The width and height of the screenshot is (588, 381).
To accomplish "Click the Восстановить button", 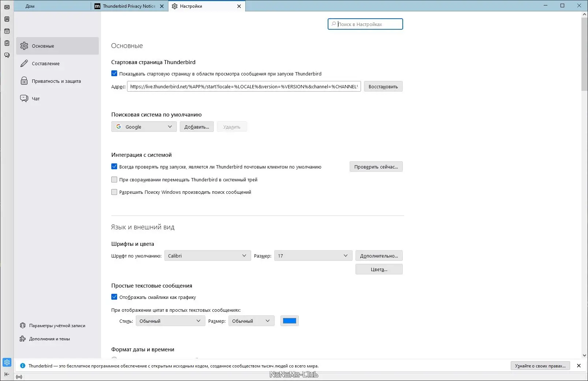I will pos(383,86).
